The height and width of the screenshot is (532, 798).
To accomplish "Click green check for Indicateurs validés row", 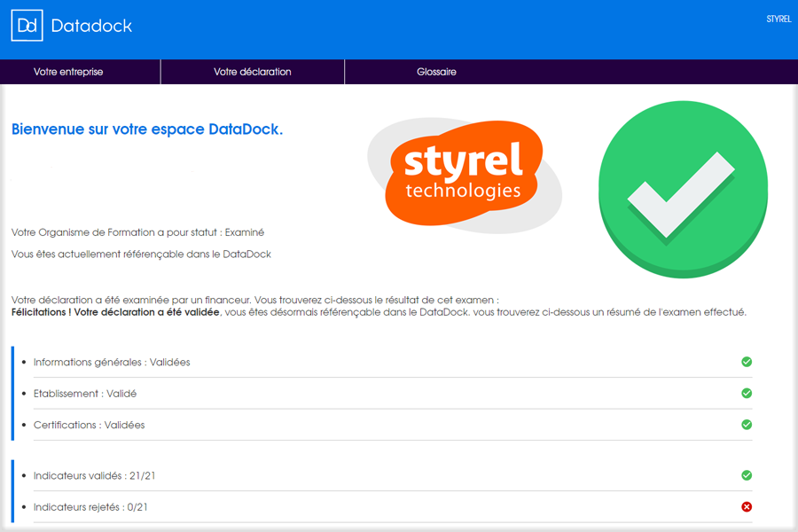I will click(x=747, y=475).
